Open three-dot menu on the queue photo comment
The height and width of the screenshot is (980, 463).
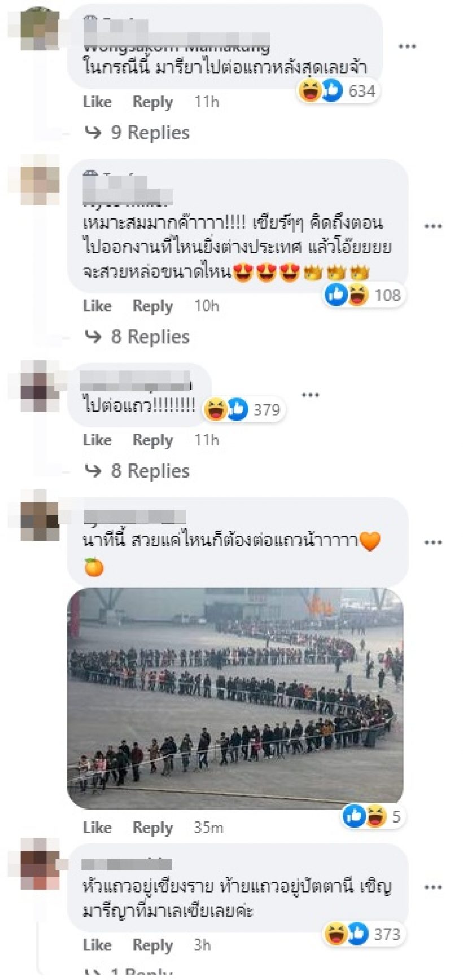[x=433, y=542]
